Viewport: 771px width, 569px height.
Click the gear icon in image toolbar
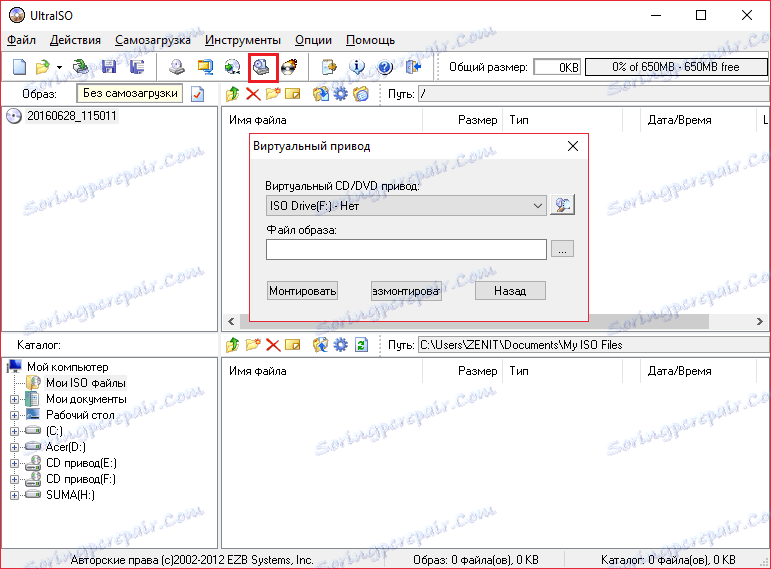click(340, 93)
